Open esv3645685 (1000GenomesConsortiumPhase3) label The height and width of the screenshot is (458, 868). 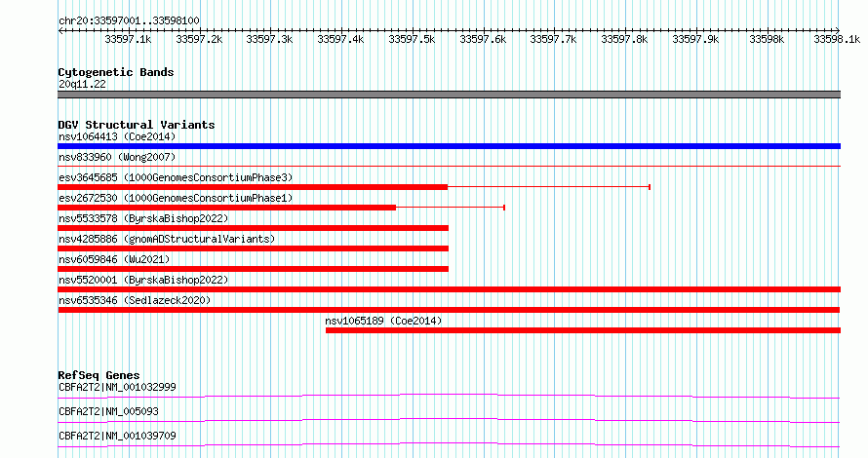pyautogui.click(x=176, y=177)
